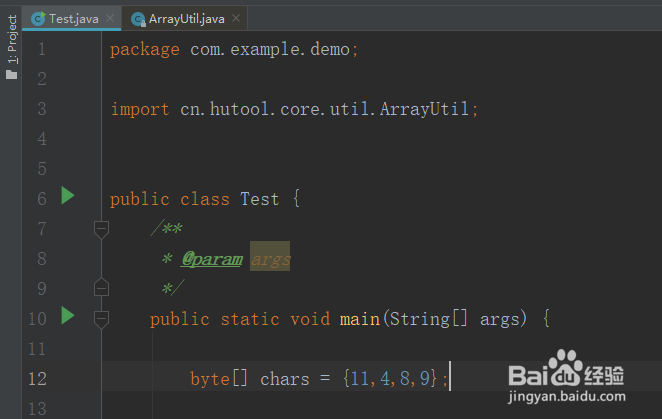The height and width of the screenshot is (419, 662).
Task: Click the class icon on the ArrayUtil.java tab
Action: pyautogui.click(x=138, y=19)
